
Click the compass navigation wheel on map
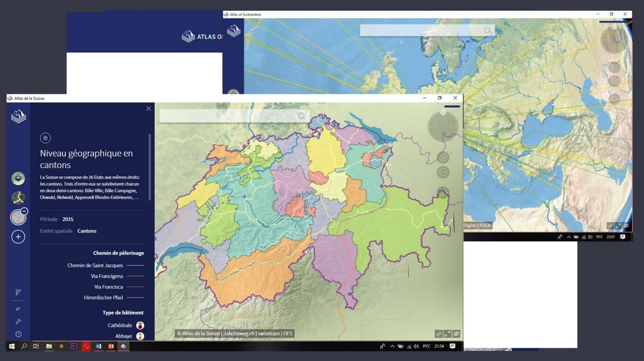coord(443,126)
